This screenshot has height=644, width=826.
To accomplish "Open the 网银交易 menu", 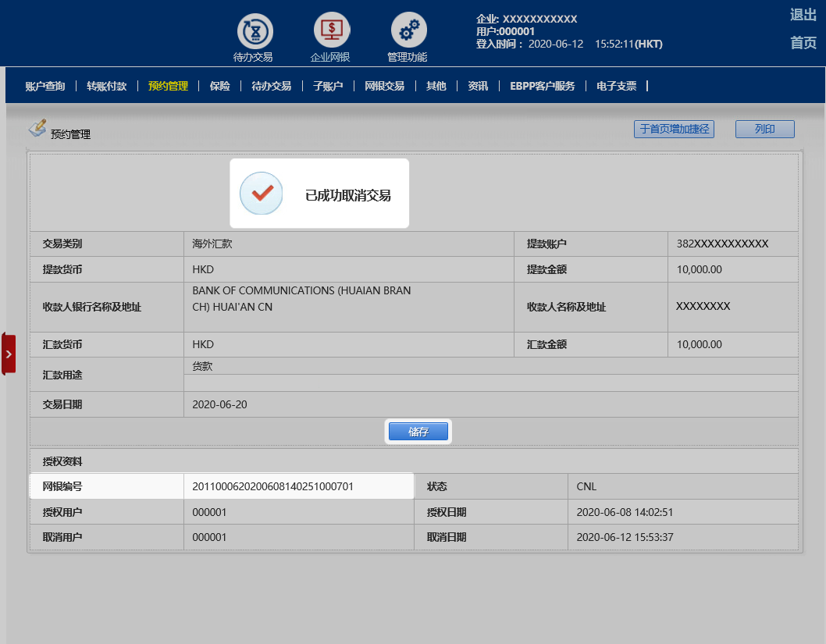I will [x=384, y=86].
